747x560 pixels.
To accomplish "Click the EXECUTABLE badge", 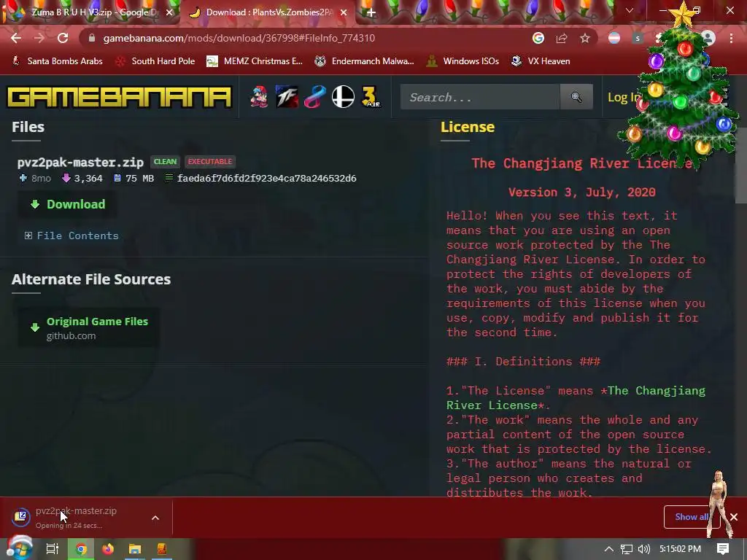I will coord(210,161).
